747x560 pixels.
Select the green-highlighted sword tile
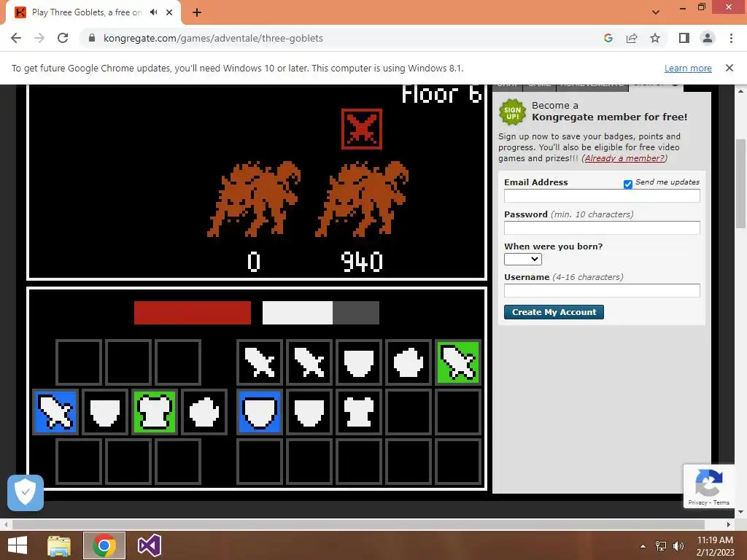click(x=458, y=362)
